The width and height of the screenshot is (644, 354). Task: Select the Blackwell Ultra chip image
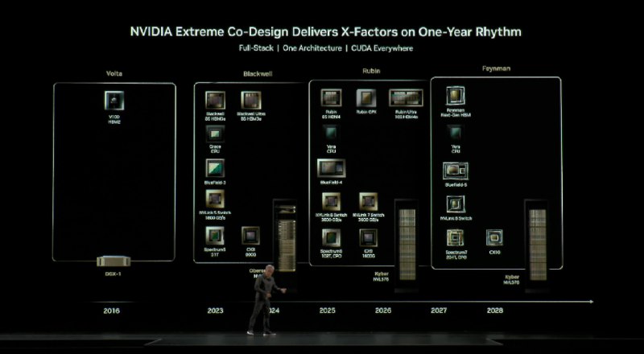pyautogui.click(x=251, y=101)
